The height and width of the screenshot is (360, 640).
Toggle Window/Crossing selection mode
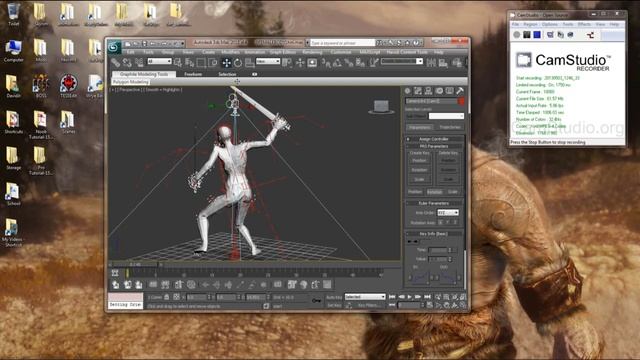(213, 62)
